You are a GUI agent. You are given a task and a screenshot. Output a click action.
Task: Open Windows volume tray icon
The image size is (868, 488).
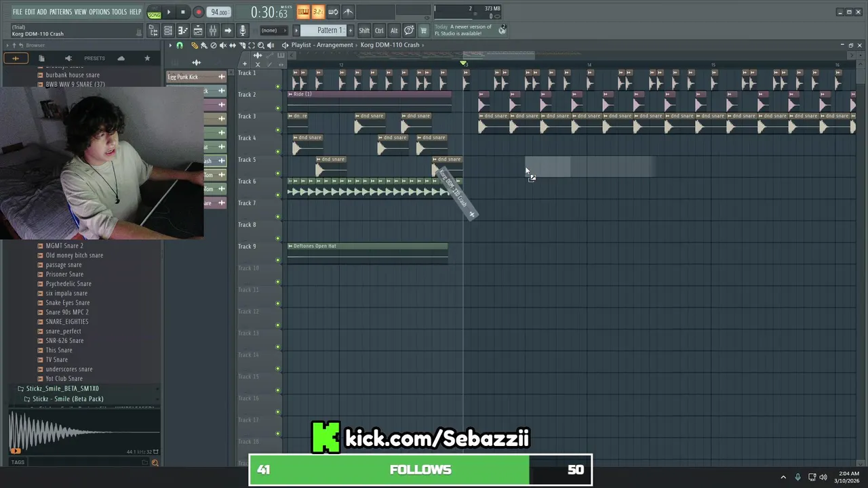[823, 477]
